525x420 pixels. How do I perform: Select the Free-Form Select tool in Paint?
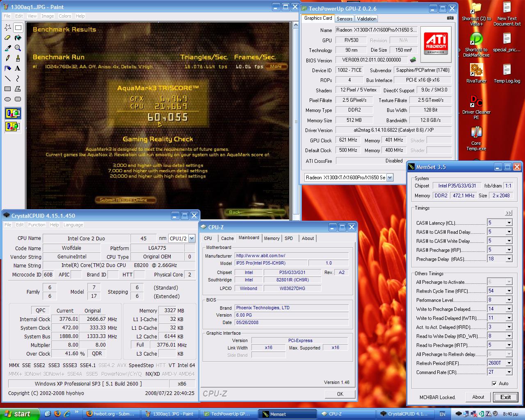tap(8, 27)
